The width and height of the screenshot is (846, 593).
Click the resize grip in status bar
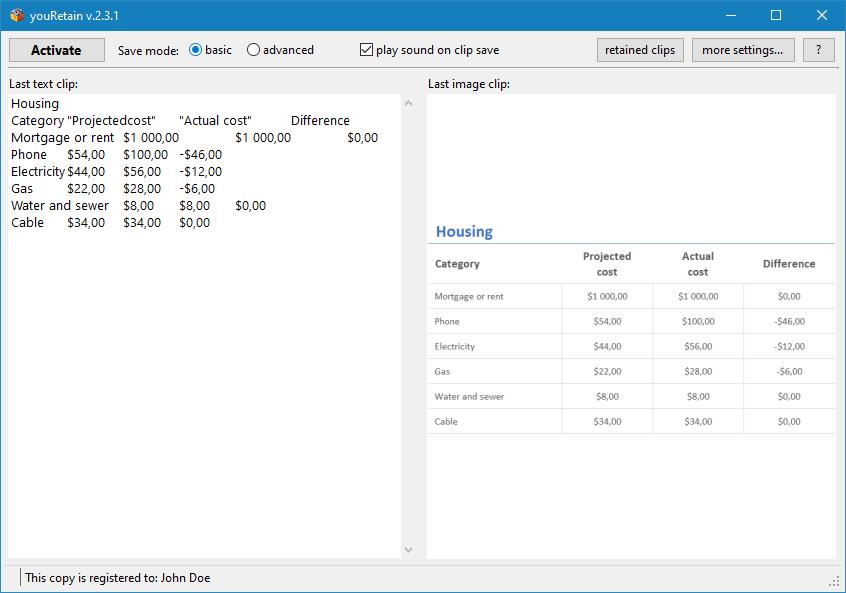pyautogui.click(x=834, y=580)
